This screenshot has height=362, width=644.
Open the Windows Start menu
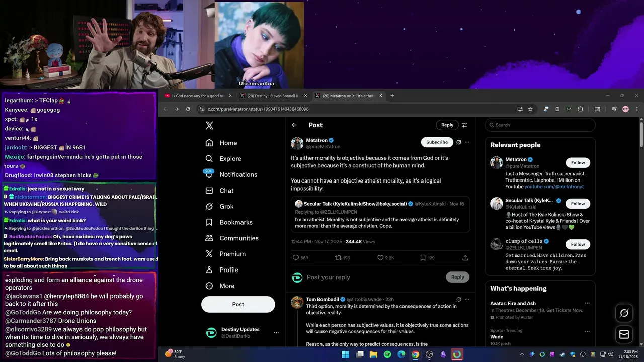pyautogui.click(x=345, y=354)
